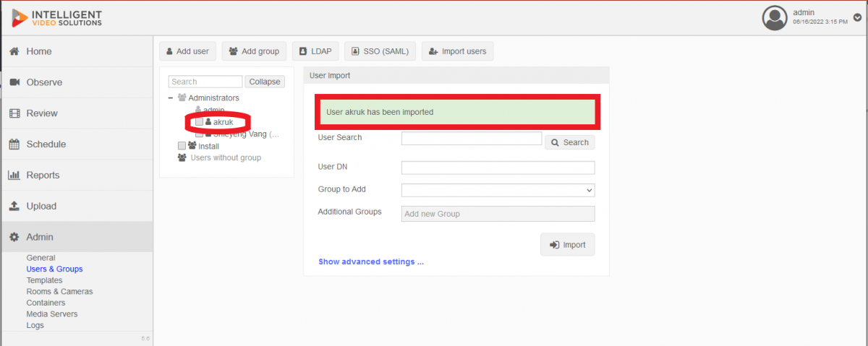868x346 pixels.
Task: Click the Add group button
Action: (254, 51)
